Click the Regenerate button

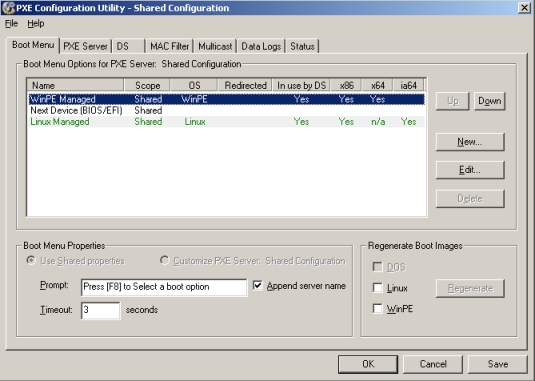pos(470,289)
